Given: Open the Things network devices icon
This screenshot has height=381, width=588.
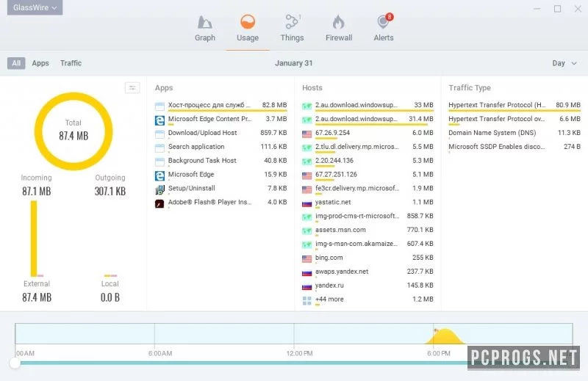Looking at the screenshot, I should [x=292, y=22].
